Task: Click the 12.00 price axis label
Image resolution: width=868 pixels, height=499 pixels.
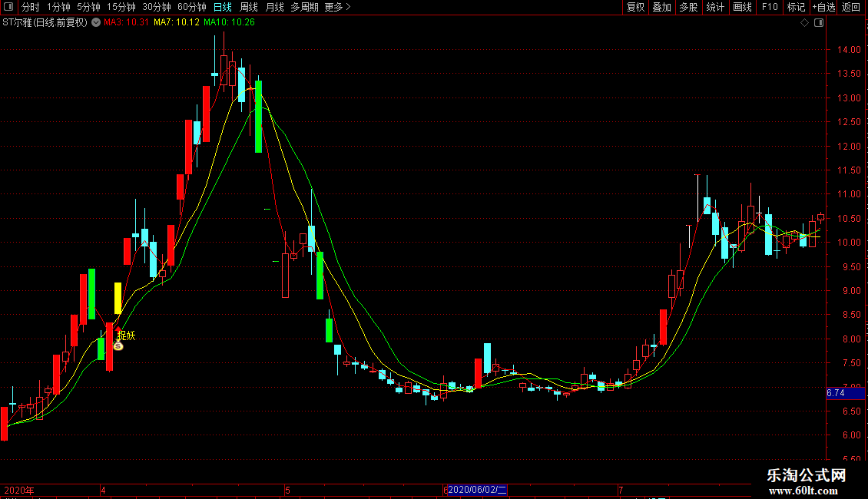Action: pyautogui.click(x=849, y=146)
